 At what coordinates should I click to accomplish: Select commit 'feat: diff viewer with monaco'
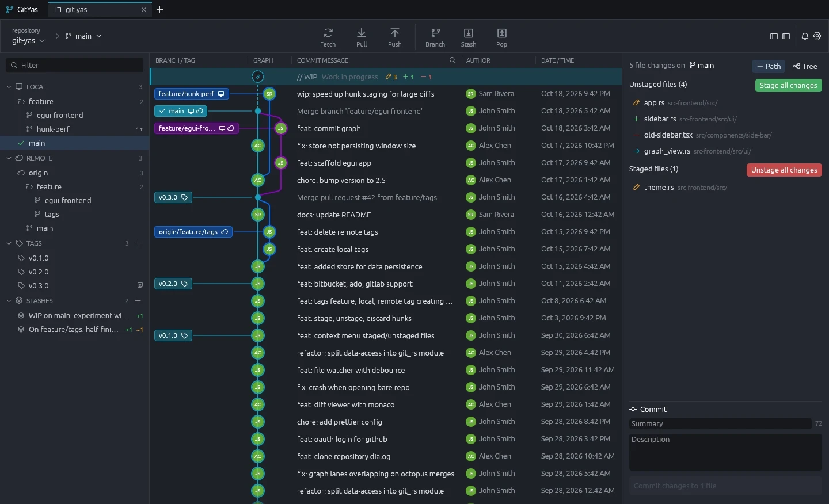[x=386, y=404]
